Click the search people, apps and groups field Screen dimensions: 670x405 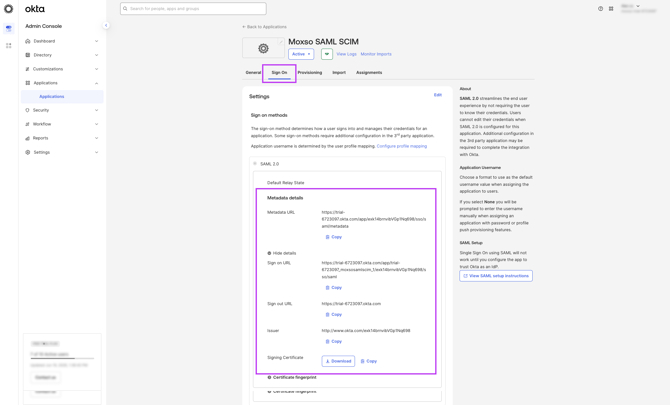pyautogui.click(x=193, y=9)
